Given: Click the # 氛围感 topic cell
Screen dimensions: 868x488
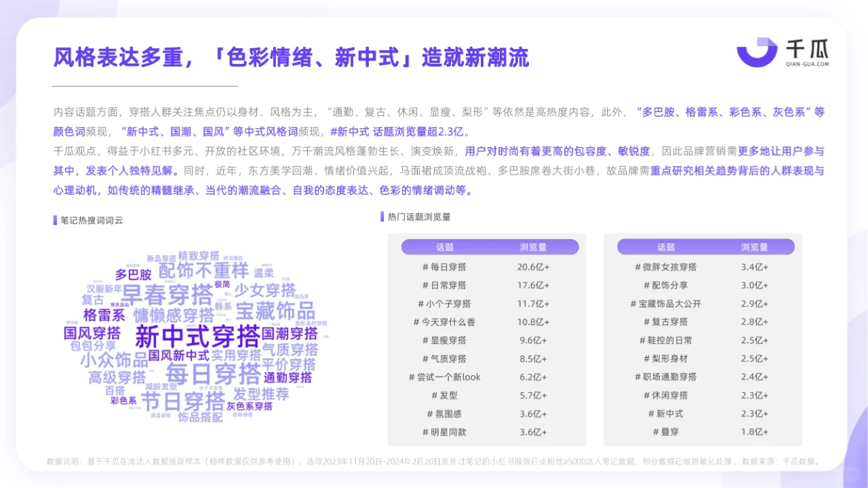Looking at the screenshot, I should click(x=444, y=413).
